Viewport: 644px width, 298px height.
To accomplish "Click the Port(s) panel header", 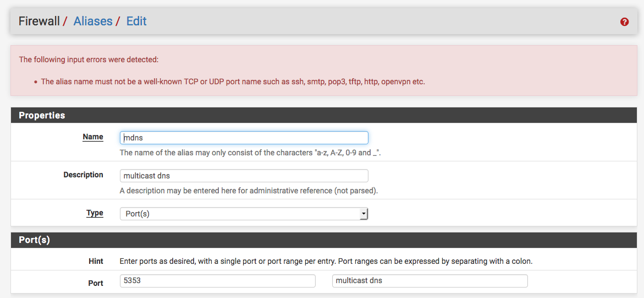I will point(323,240).
